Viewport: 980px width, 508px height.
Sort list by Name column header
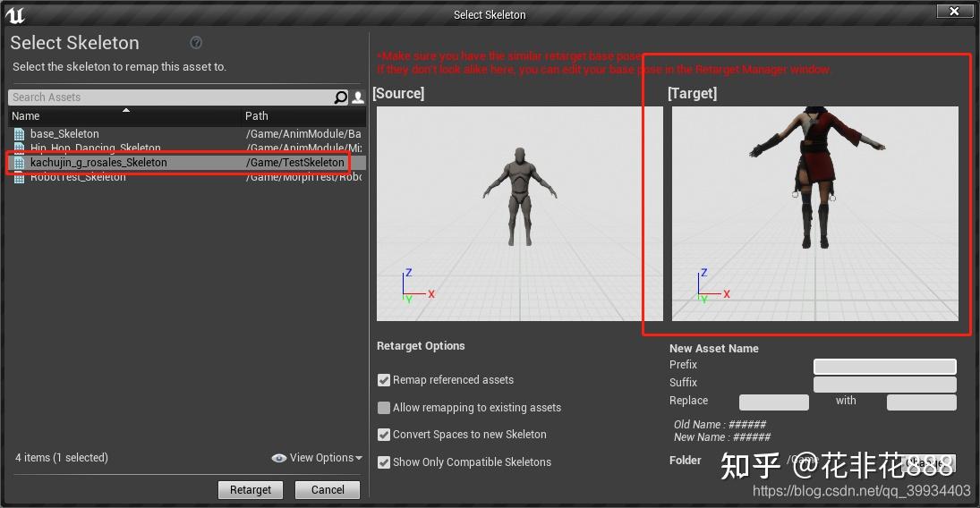click(x=124, y=116)
